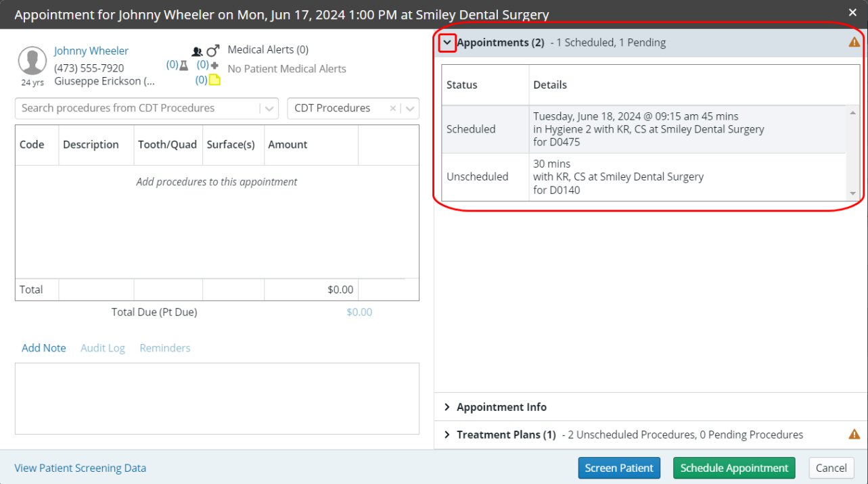Expand the Treatment Plans section
Viewport: 868px width, 484px height.
tap(447, 435)
